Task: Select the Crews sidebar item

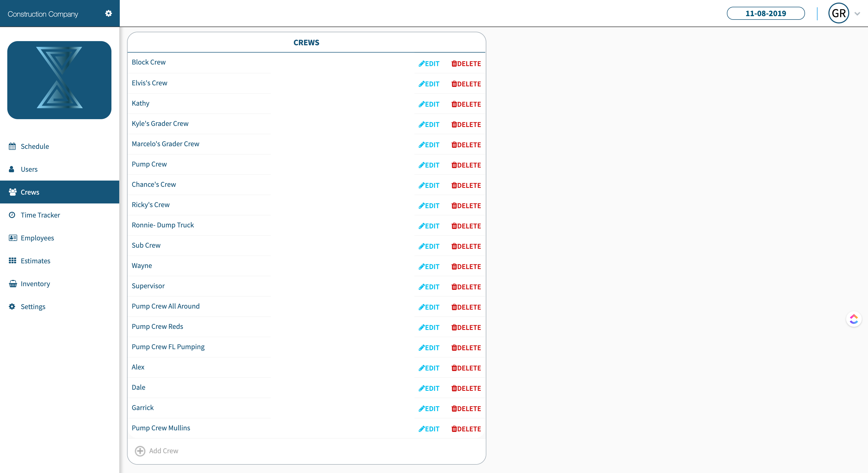Action: click(30, 192)
